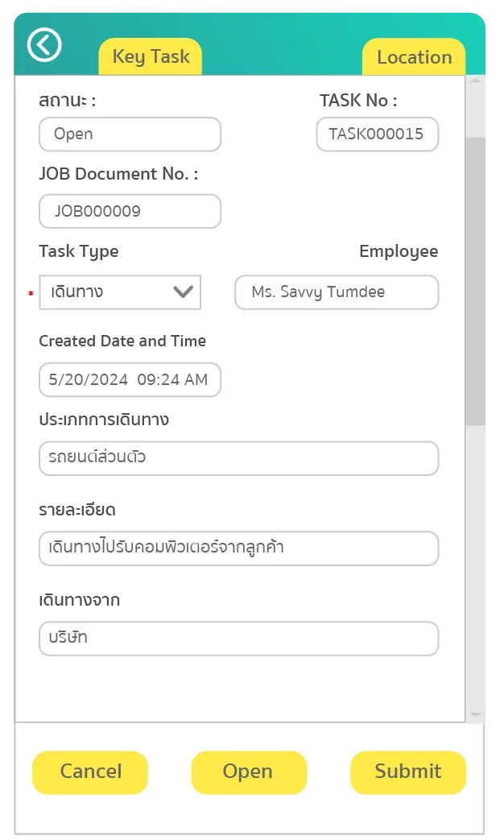Select the TASK000015 task number field

point(377,134)
